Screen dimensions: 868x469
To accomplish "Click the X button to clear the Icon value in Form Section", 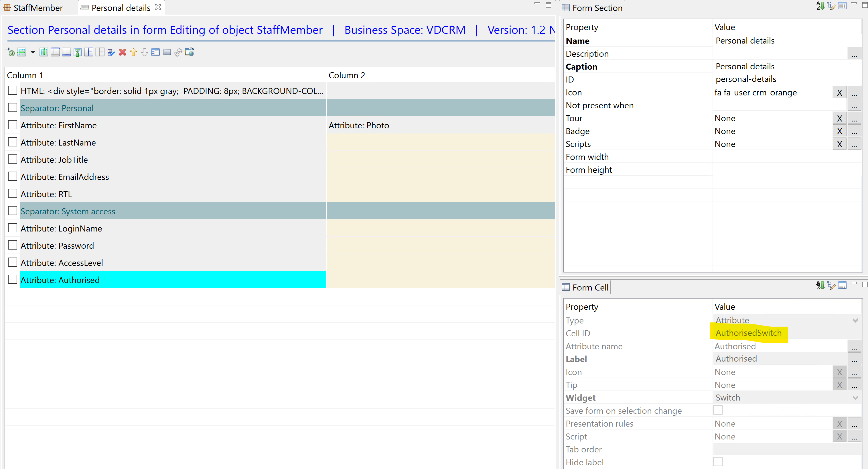I will click(839, 93).
